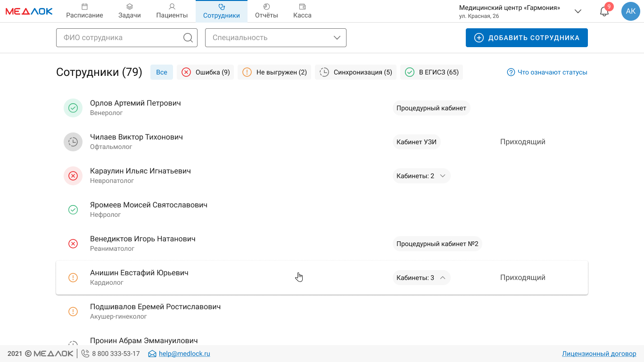This screenshot has height=362, width=644.
Task: Filter employees by В ЕГИСЗ (65)
Action: click(432, 72)
